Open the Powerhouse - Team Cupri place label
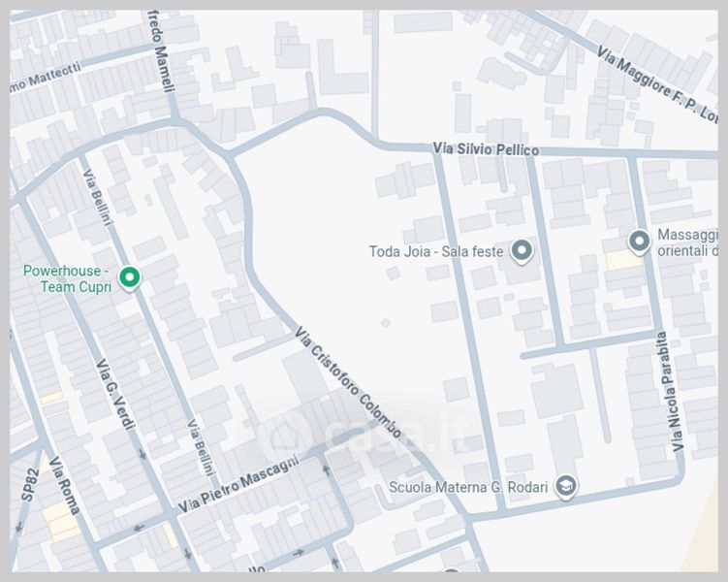 pos(66,278)
